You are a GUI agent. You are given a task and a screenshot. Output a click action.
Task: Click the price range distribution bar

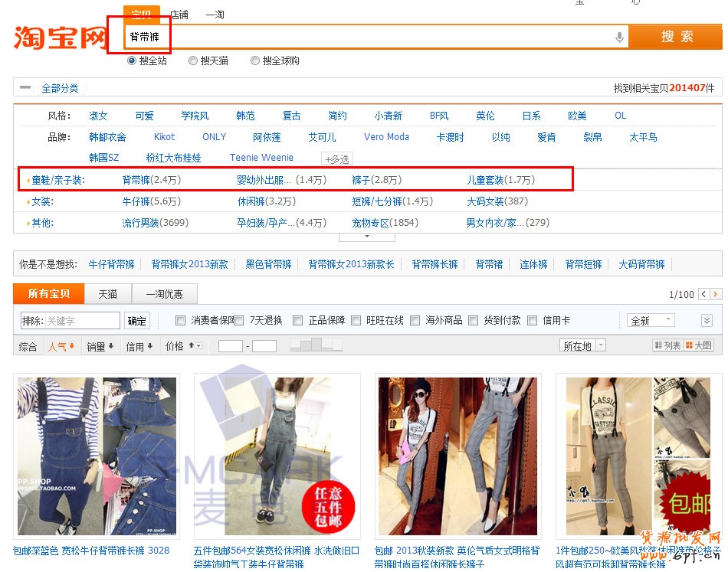pos(311,346)
